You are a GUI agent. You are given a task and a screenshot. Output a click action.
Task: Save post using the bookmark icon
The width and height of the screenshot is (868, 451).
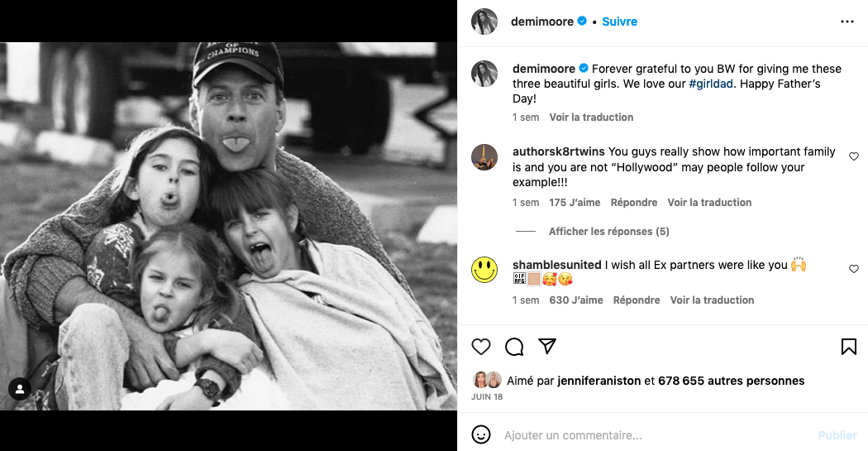848,347
